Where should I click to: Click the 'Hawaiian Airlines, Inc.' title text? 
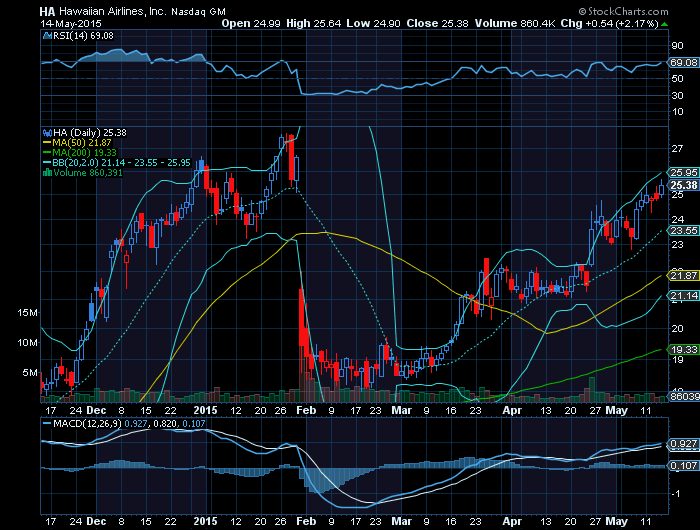click(113, 12)
